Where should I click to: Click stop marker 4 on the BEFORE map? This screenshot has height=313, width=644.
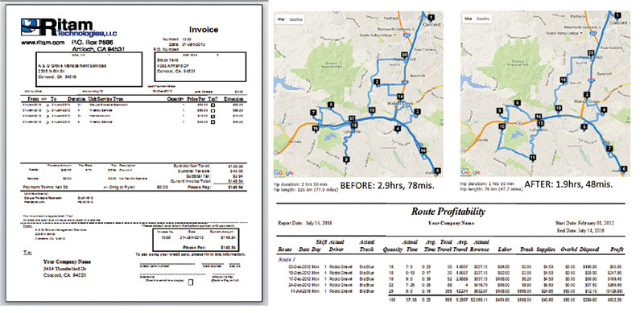[397, 129]
